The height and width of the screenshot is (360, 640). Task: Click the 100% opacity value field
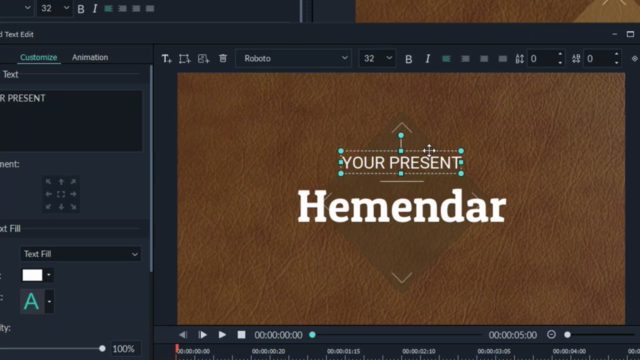click(x=126, y=349)
